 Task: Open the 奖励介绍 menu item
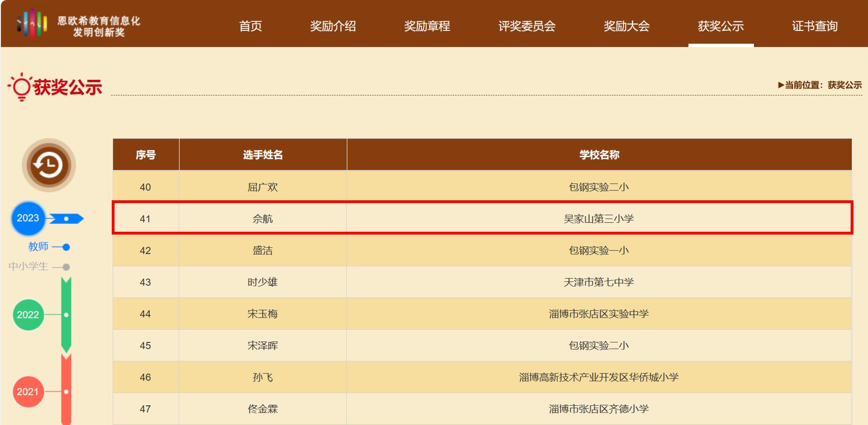coord(333,26)
